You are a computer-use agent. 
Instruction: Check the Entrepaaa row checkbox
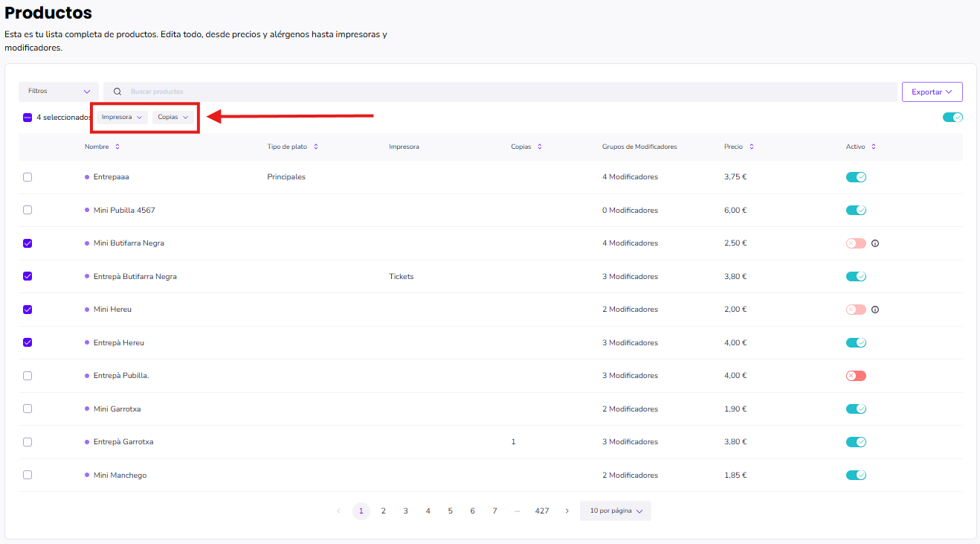coord(28,177)
